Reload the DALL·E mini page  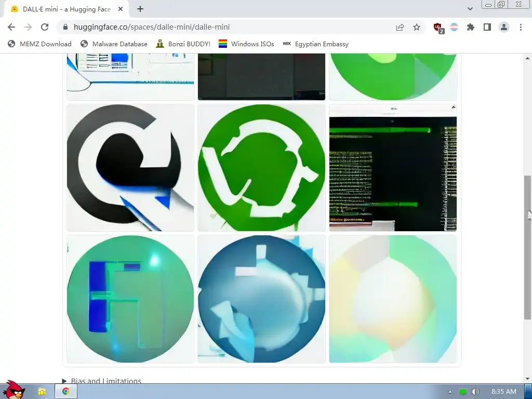[45, 27]
